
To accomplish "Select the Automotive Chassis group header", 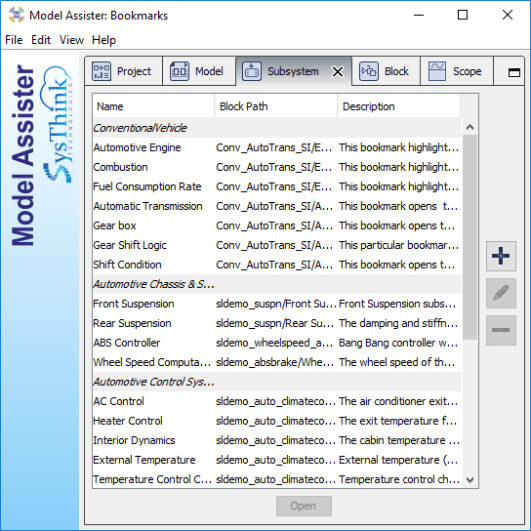I will [x=277, y=284].
